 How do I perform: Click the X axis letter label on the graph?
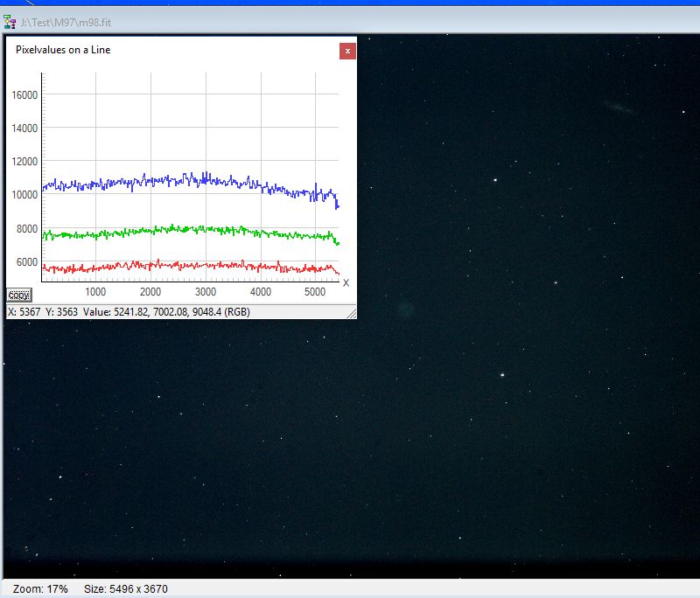pos(346,282)
